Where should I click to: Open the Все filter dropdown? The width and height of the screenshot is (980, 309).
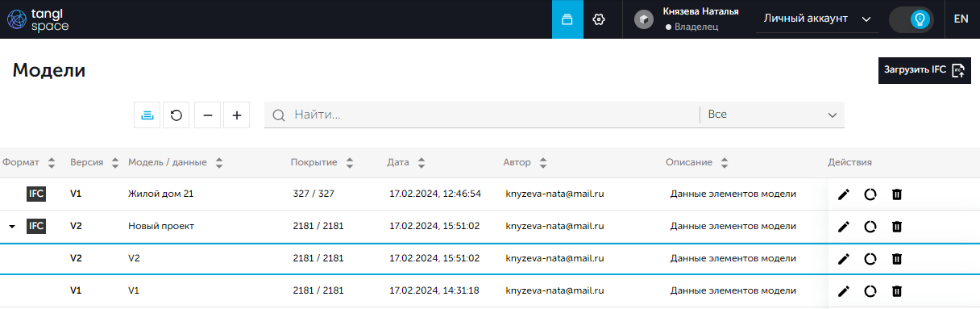click(772, 115)
